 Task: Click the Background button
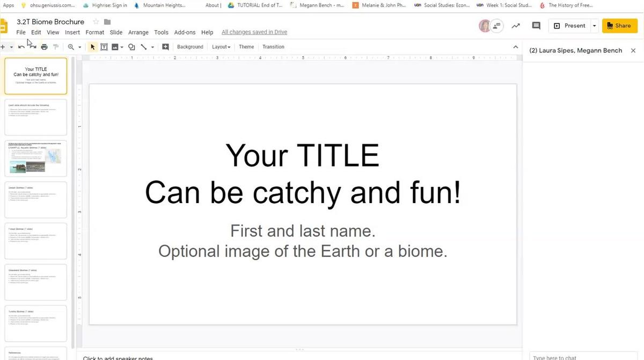(x=190, y=47)
